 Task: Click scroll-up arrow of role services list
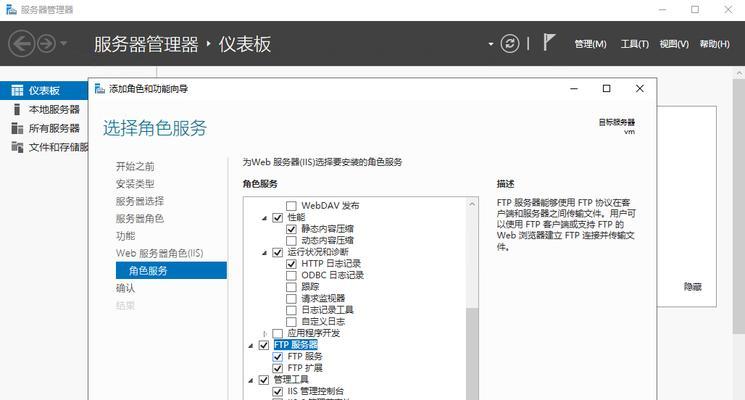pos(472,204)
